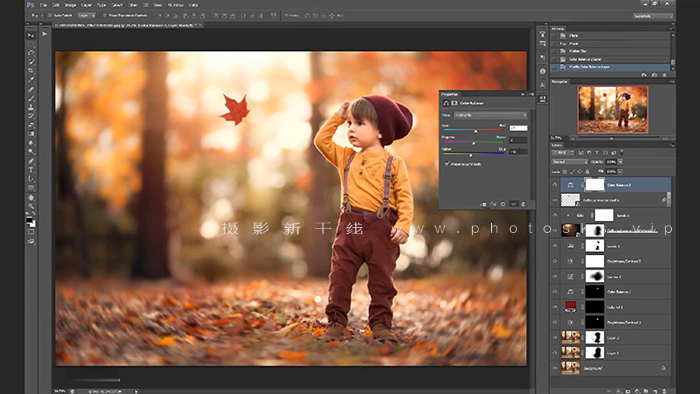Image resolution: width=700 pixels, height=394 pixels.
Task: Open the Edit menu
Action: coord(56,5)
